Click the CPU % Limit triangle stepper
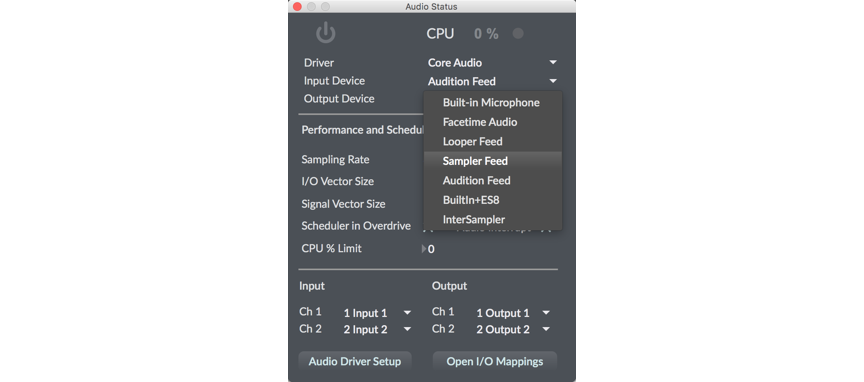Image resolution: width=864 pixels, height=382 pixels. 424,249
